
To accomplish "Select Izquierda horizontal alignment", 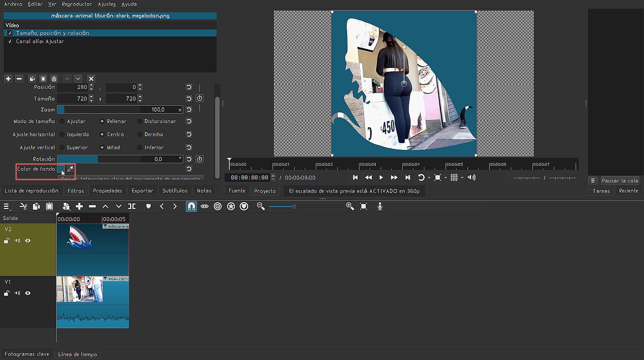I will 62,134.
